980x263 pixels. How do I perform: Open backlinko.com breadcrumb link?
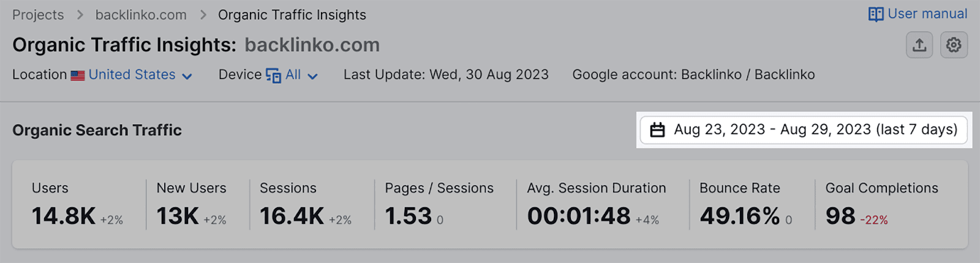[141, 15]
